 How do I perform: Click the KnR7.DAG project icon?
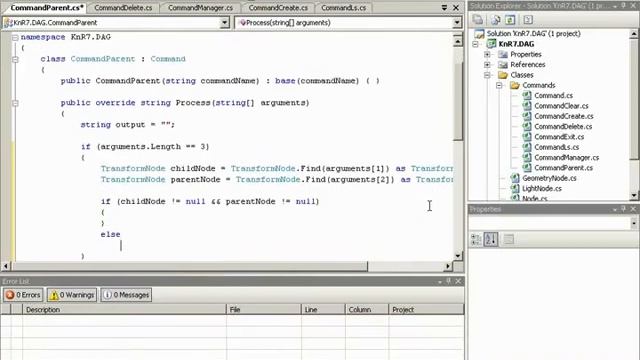coord(491,44)
